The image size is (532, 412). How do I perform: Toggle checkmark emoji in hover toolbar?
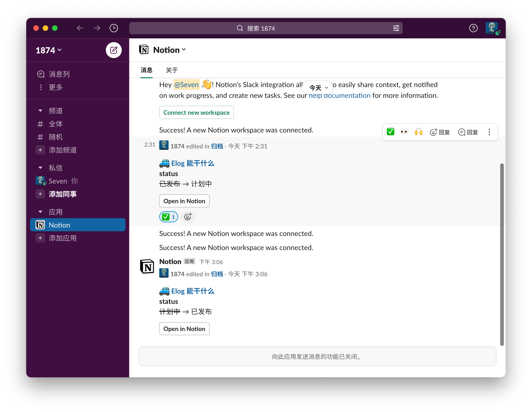[391, 132]
